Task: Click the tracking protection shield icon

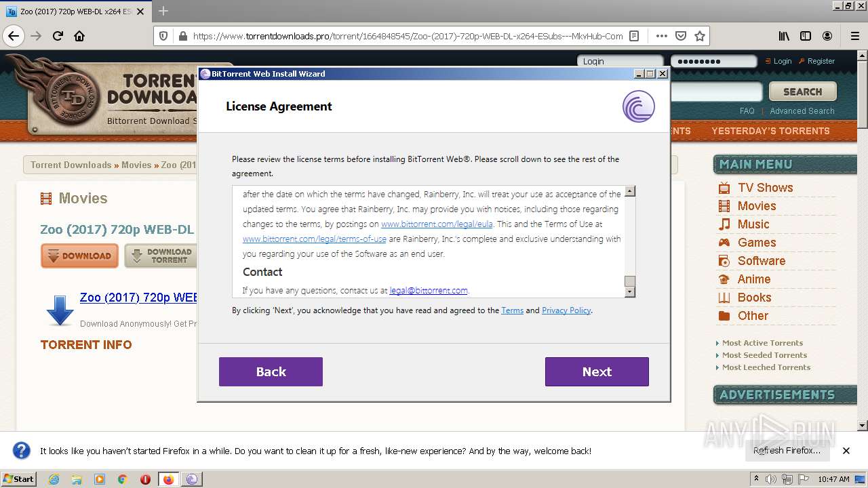Action: (x=163, y=36)
